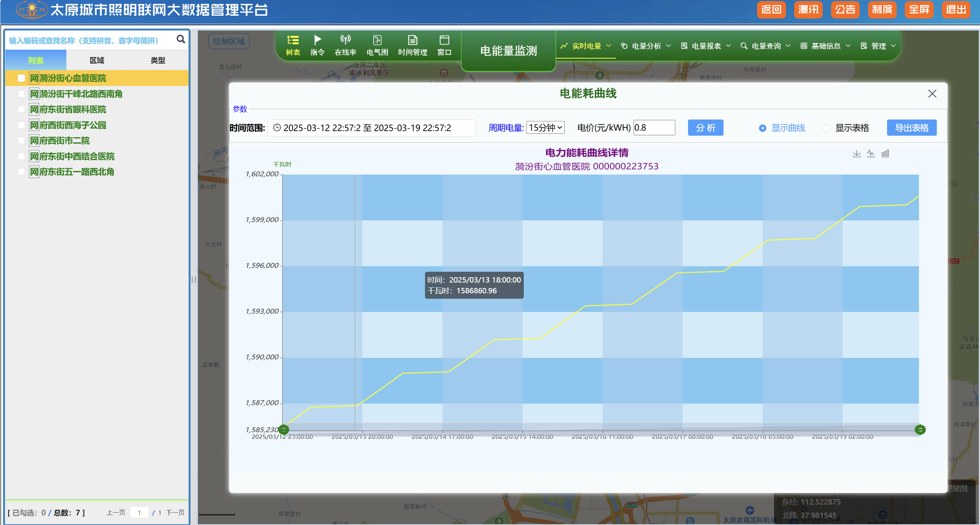Click the clock icon in time range field
The height and width of the screenshot is (525, 980).
tap(277, 128)
